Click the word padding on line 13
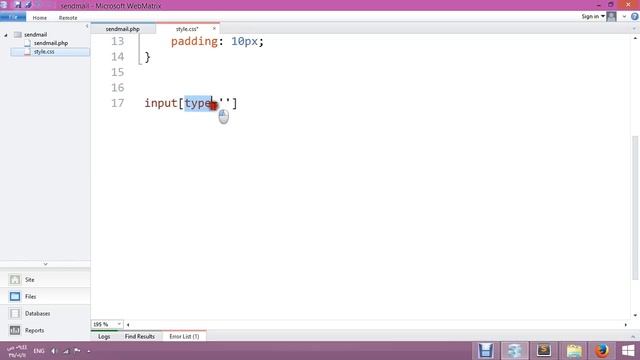The height and width of the screenshot is (360, 640). pos(194,41)
